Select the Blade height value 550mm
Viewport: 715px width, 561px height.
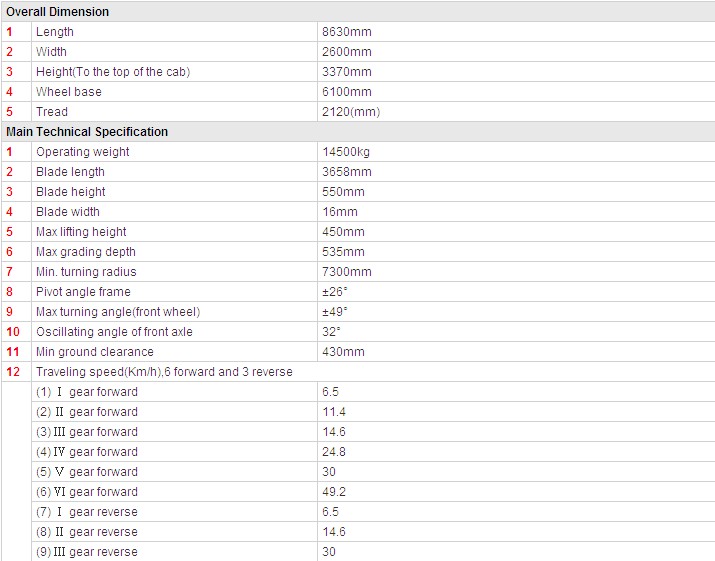pos(343,192)
